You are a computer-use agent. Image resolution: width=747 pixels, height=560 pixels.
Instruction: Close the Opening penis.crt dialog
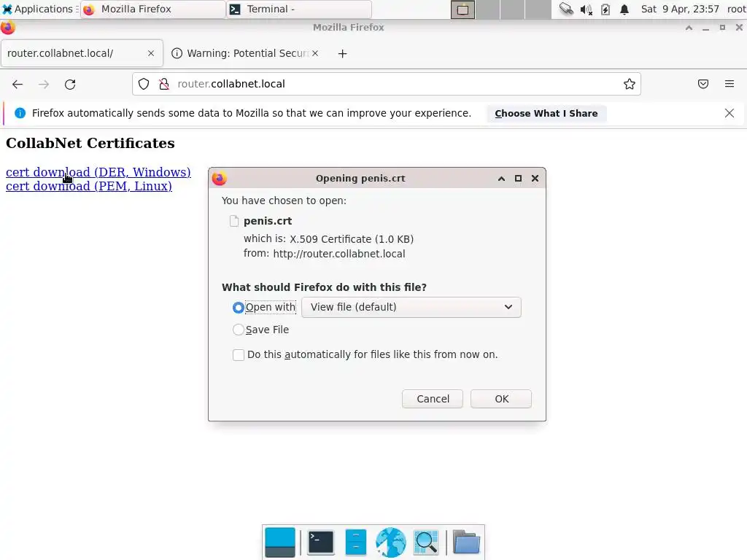[x=535, y=178]
